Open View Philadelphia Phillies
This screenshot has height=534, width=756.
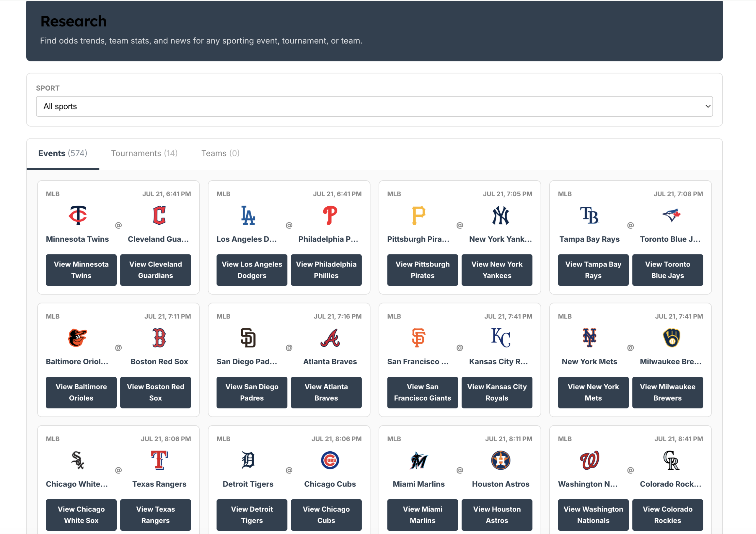326,270
